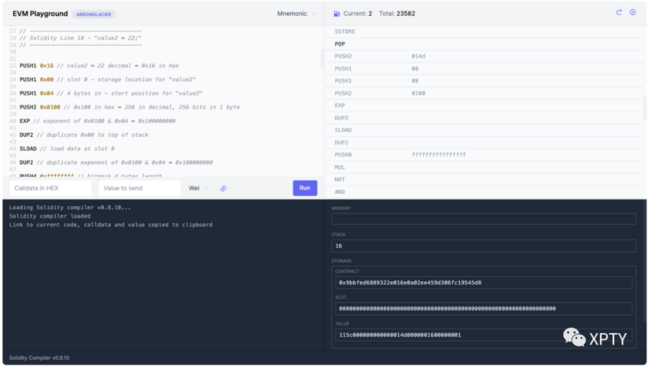
Task: Select the POP opcode row
Action: tap(485, 44)
